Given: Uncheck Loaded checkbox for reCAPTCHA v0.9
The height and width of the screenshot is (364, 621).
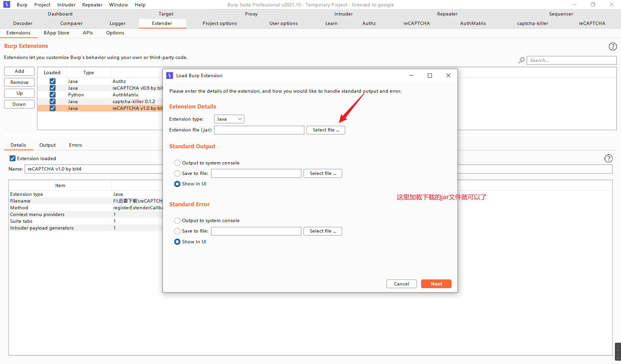Looking at the screenshot, I should tap(53, 88).
